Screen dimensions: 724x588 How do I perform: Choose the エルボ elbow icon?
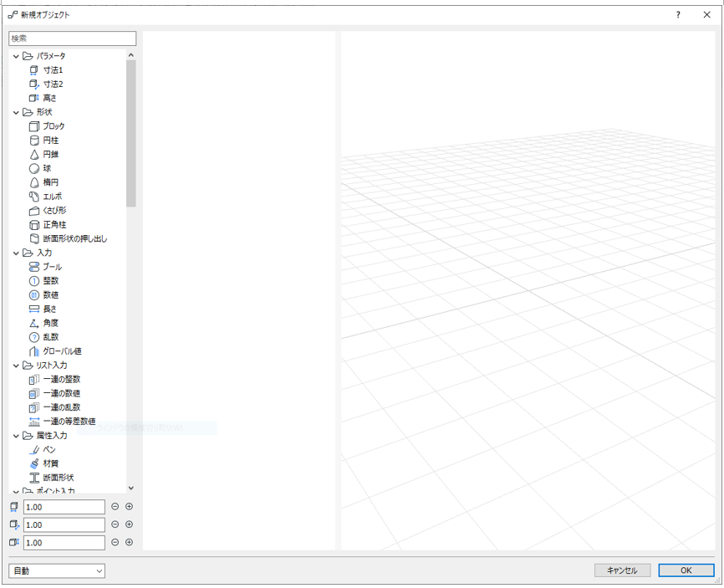pyautogui.click(x=33, y=197)
